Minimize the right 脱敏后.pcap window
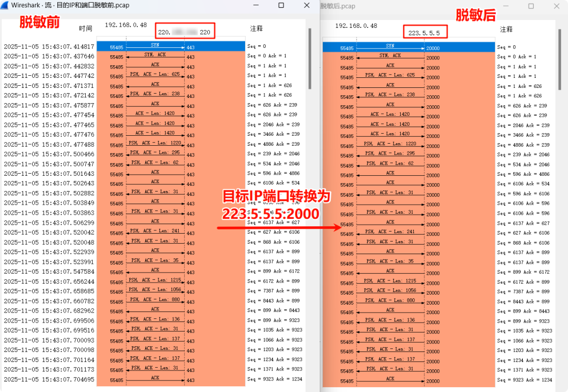568x392 pixels. coord(506,6)
